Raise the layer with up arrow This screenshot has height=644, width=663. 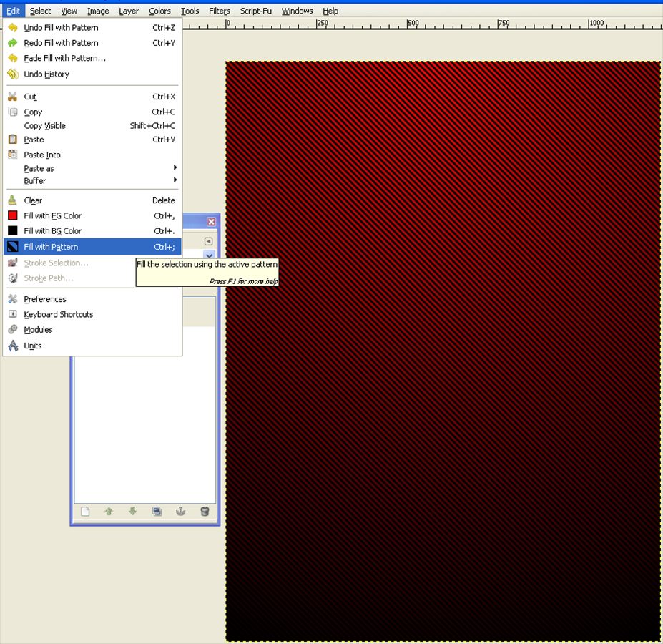tap(109, 511)
